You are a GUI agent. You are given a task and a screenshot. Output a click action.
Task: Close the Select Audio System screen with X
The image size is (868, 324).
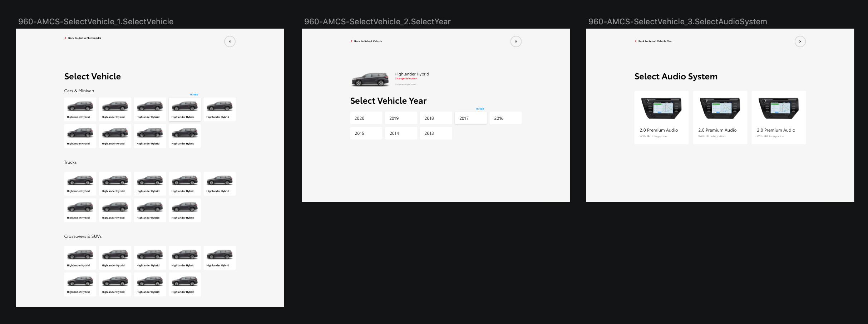click(800, 41)
